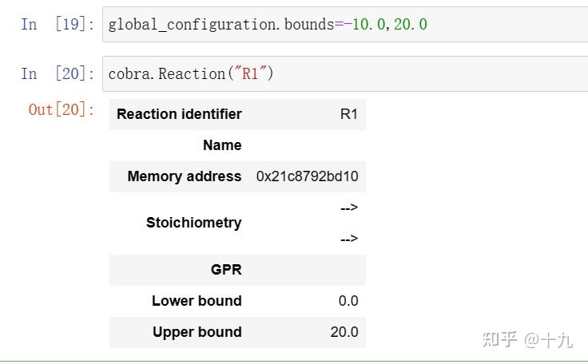
Task: Click the Memory address row label
Action: 184,176
